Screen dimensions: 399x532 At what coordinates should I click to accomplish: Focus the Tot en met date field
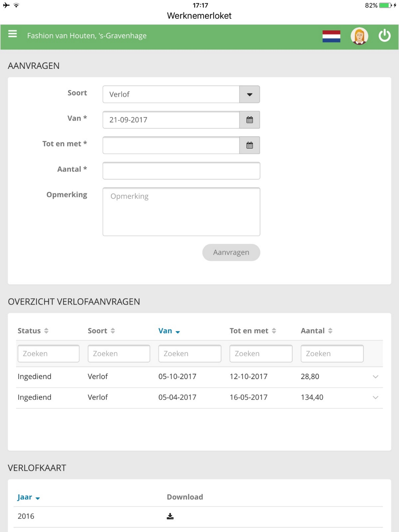click(171, 145)
